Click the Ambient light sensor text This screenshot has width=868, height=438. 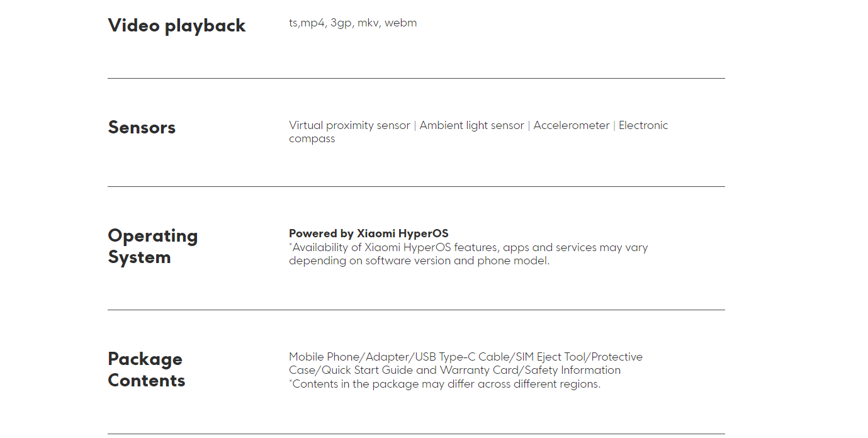coord(471,125)
